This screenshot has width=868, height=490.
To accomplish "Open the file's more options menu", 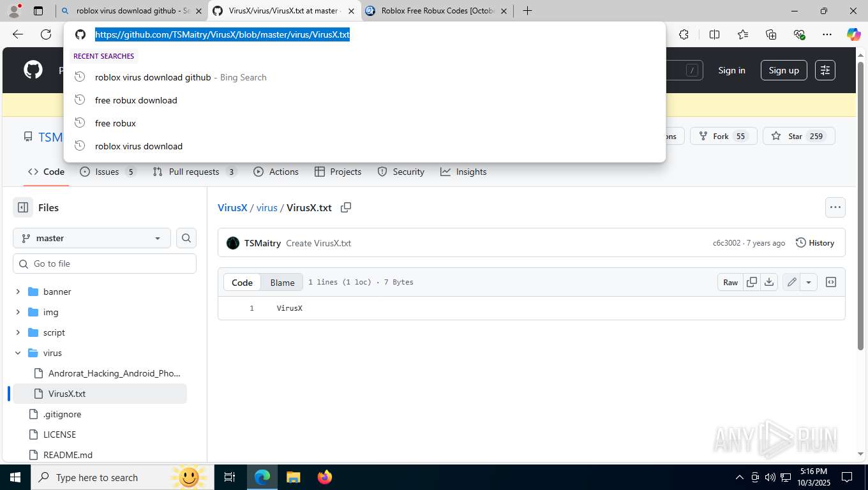I will 835,207.
